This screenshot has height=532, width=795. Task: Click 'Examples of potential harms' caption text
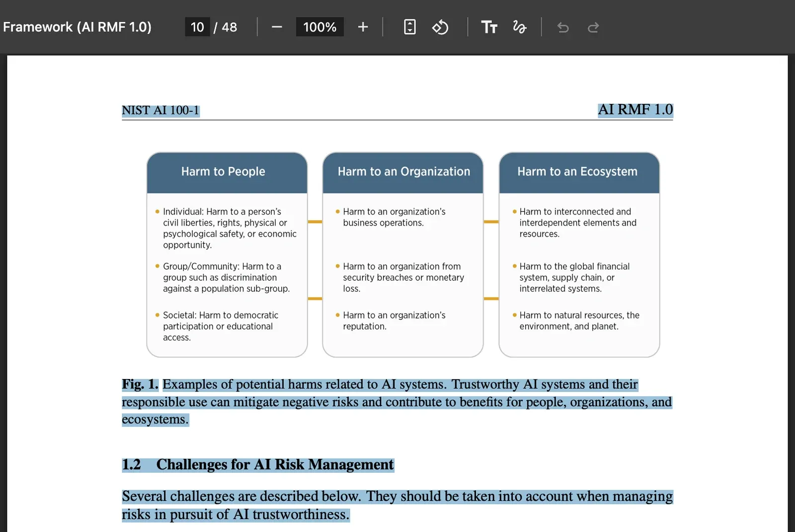397,401
